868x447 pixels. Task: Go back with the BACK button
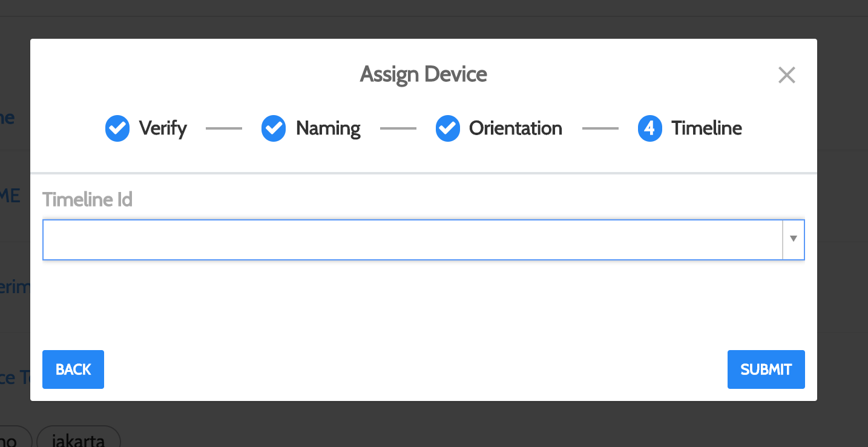[x=73, y=369]
